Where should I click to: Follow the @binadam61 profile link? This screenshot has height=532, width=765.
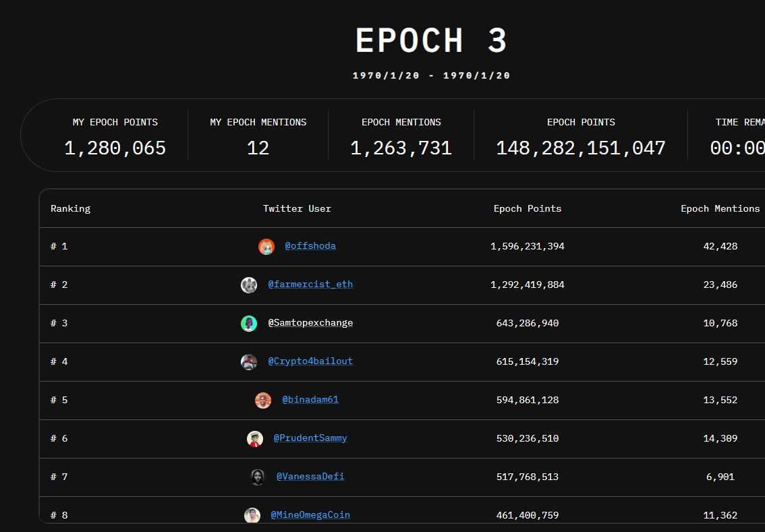point(310,400)
